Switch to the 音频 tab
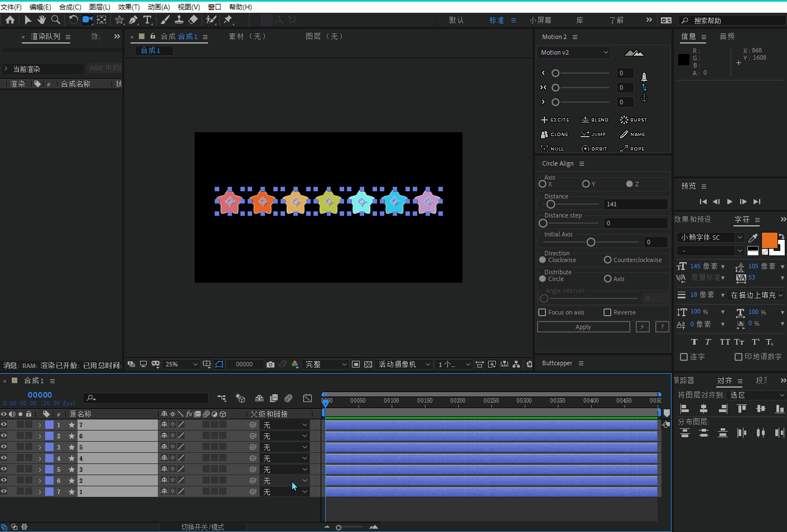 pyautogui.click(x=727, y=36)
